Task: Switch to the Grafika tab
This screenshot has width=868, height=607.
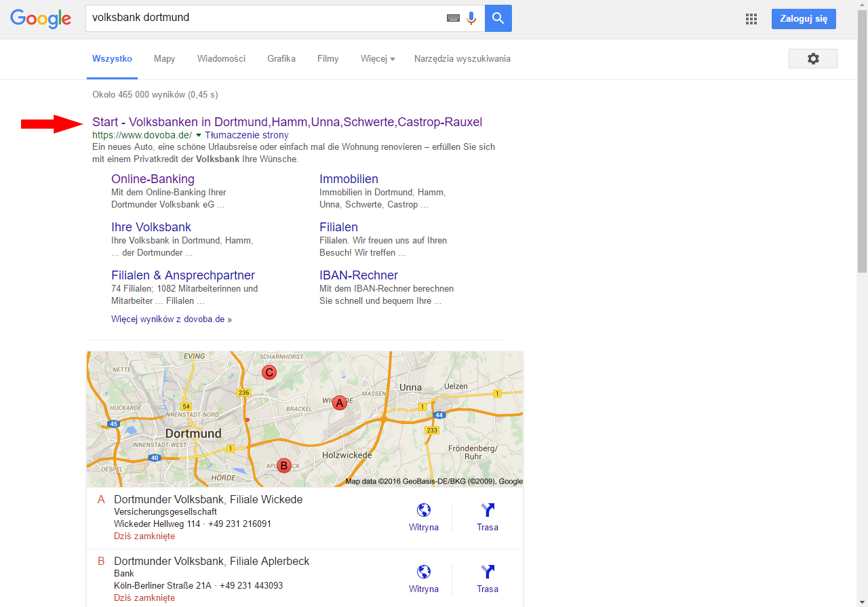Action: coord(281,59)
